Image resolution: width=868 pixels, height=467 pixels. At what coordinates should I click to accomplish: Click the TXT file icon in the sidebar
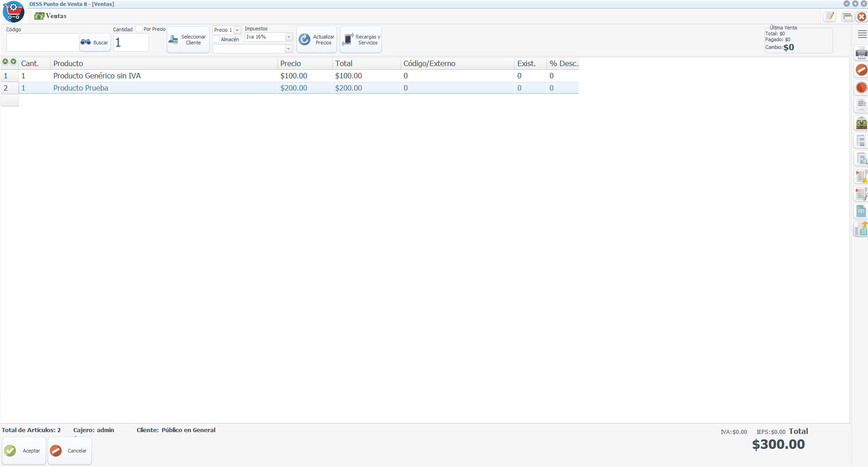coord(861,211)
